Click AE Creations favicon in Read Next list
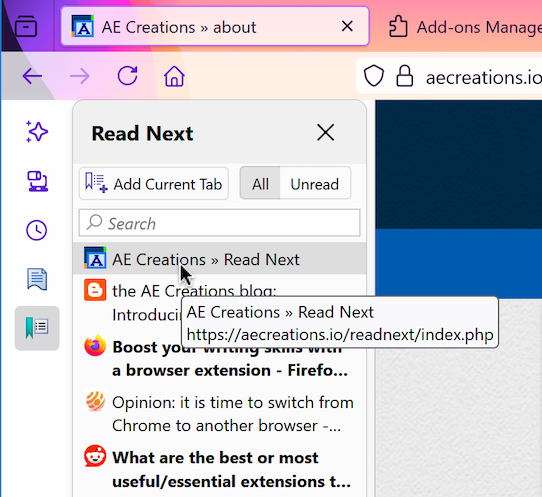This screenshot has width=542, height=497. (95, 257)
